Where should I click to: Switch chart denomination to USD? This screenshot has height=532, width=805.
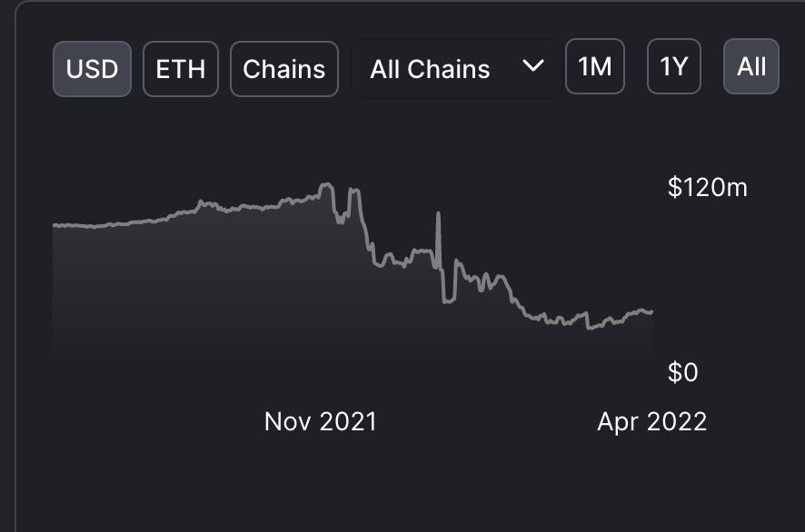(93, 69)
